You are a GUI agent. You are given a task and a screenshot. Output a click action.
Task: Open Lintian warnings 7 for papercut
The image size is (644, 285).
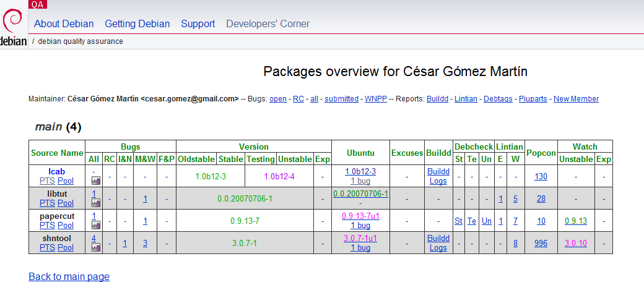pyautogui.click(x=515, y=221)
